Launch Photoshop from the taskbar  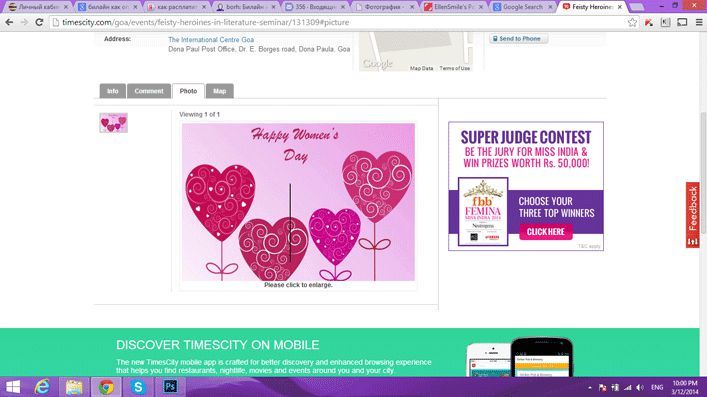[x=170, y=387]
